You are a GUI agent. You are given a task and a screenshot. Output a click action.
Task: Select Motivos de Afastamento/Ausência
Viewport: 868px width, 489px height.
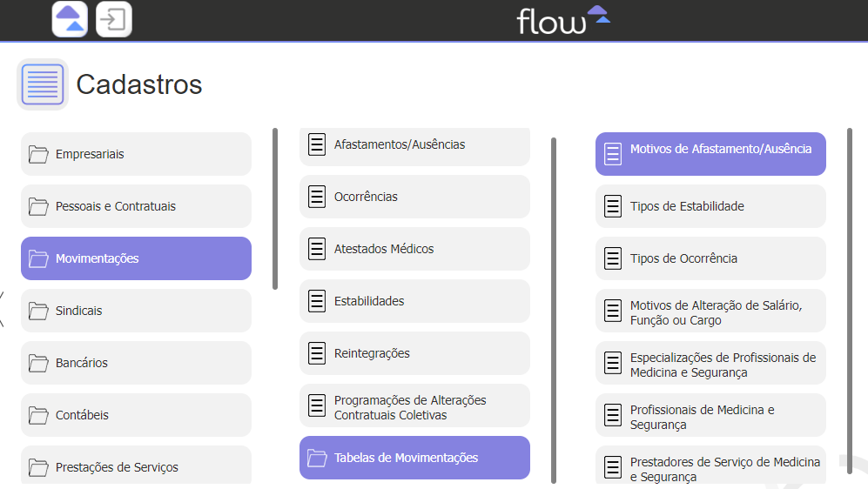tap(710, 154)
